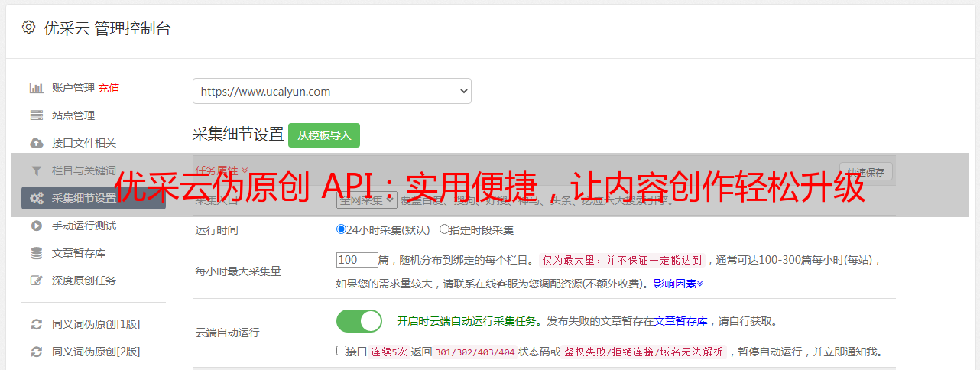Viewport: 980px width, 370px height.
Task: Click the refresh icon for 同义词伪原创[1版]
Action: [36, 324]
